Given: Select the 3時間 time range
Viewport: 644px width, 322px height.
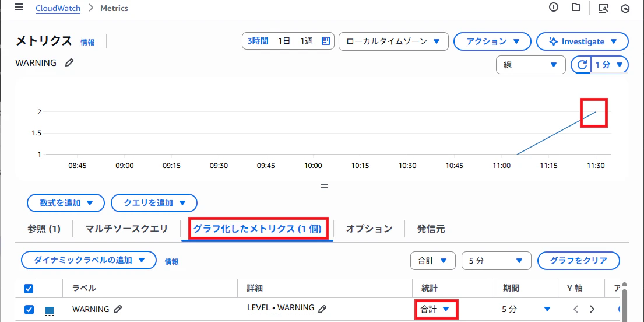Looking at the screenshot, I should point(258,41).
